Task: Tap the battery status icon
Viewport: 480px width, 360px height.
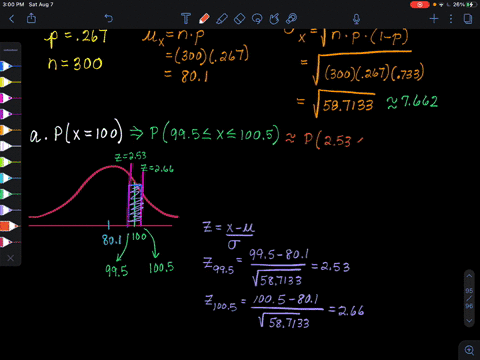Action: tap(470, 5)
